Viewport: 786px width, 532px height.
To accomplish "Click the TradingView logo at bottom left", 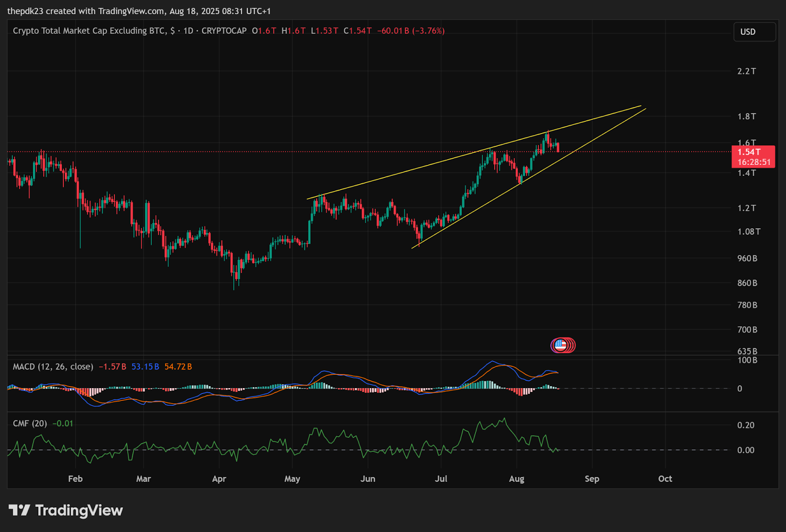I will point(66,510).
